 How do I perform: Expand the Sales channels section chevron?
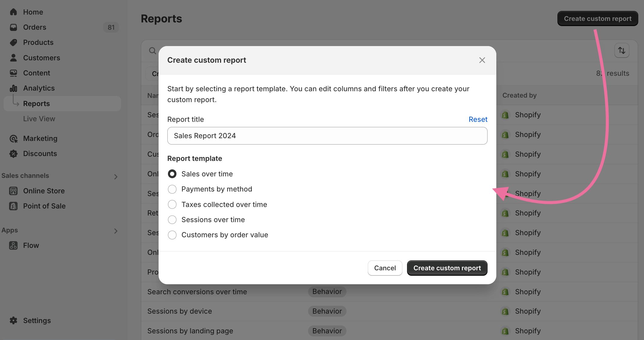tap(116, 177)
